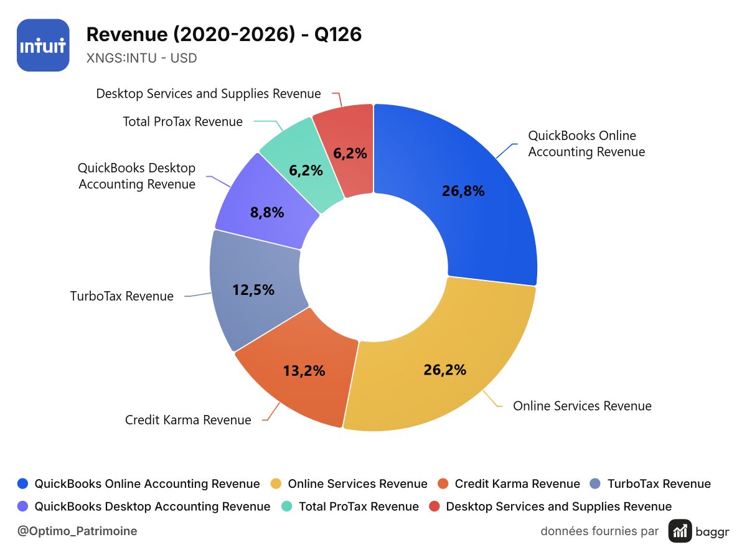Toggle TurboTax Revenue legend dot
Image resolution: width=747 pixels, height=560 pixels.
pyautogui.click(x=596, y=484)
